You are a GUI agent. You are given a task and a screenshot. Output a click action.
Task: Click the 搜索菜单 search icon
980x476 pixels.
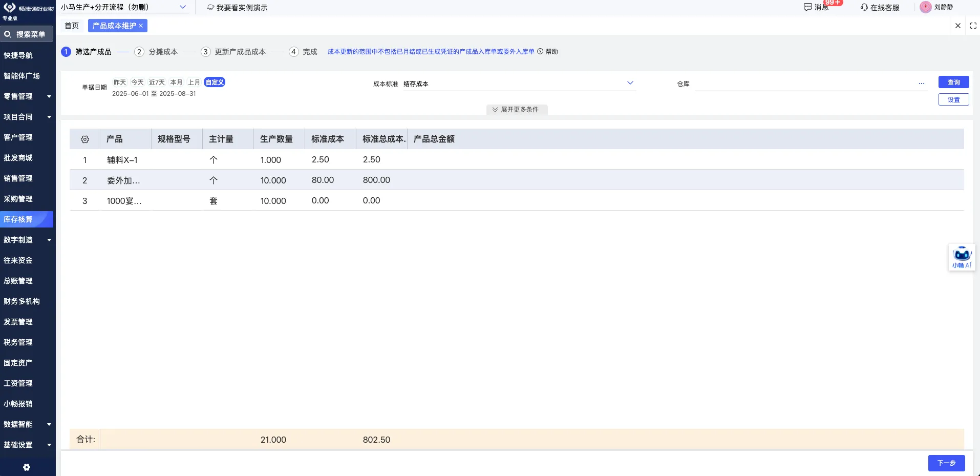[8, 34]
